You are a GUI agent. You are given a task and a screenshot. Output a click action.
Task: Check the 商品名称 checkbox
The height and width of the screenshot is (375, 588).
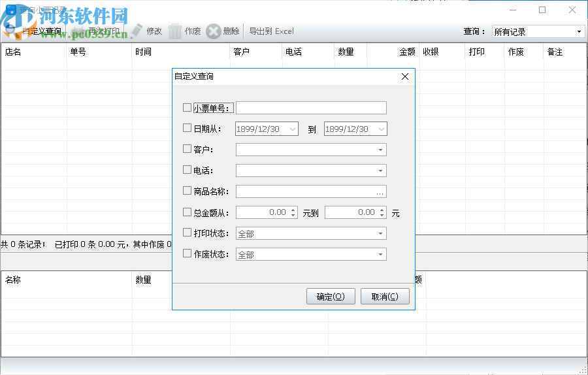(x=187, y=191)
